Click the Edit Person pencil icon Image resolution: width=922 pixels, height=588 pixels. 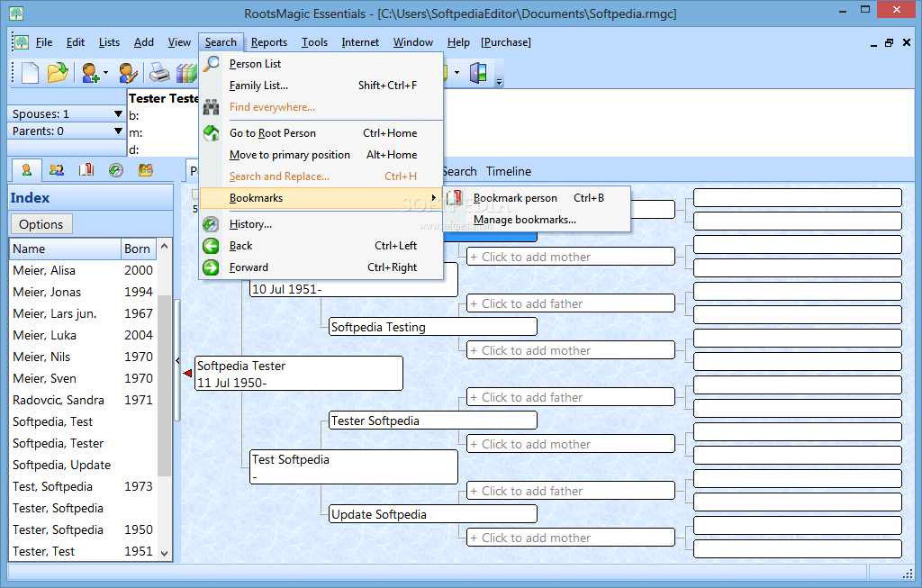coord(128,73)
